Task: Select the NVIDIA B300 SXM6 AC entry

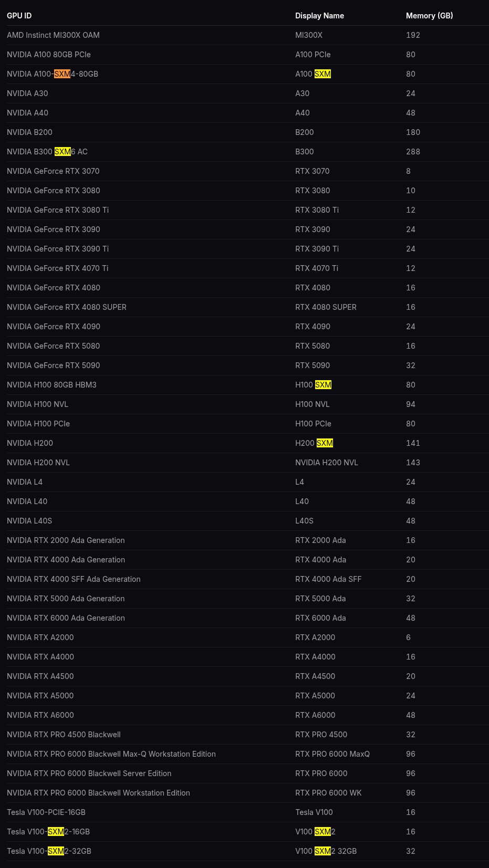Action: [47, 152]
